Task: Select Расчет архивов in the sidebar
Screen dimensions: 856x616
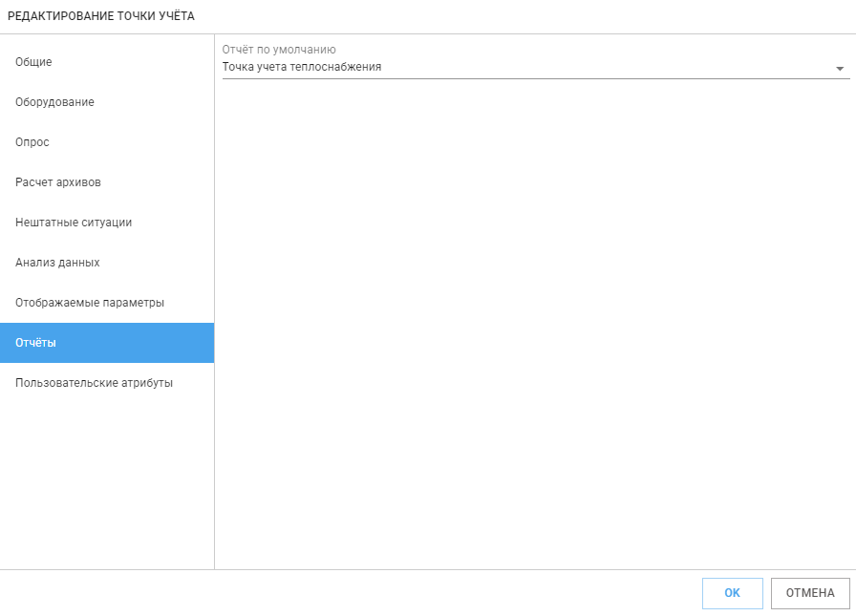Action: pos(107,182)
